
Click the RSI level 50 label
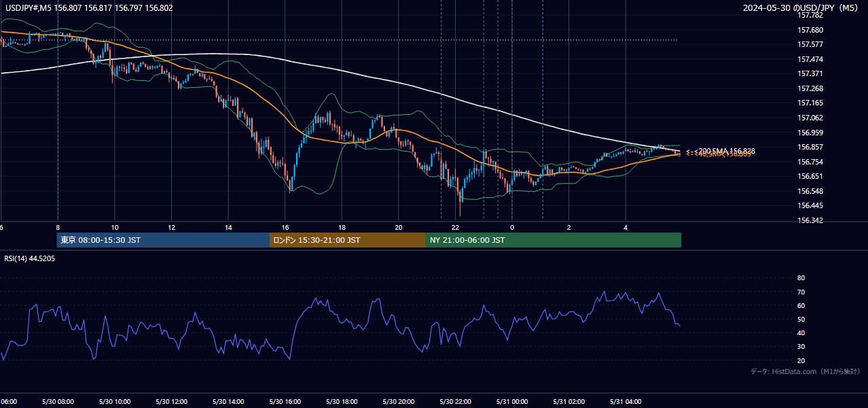coord(801,319)
